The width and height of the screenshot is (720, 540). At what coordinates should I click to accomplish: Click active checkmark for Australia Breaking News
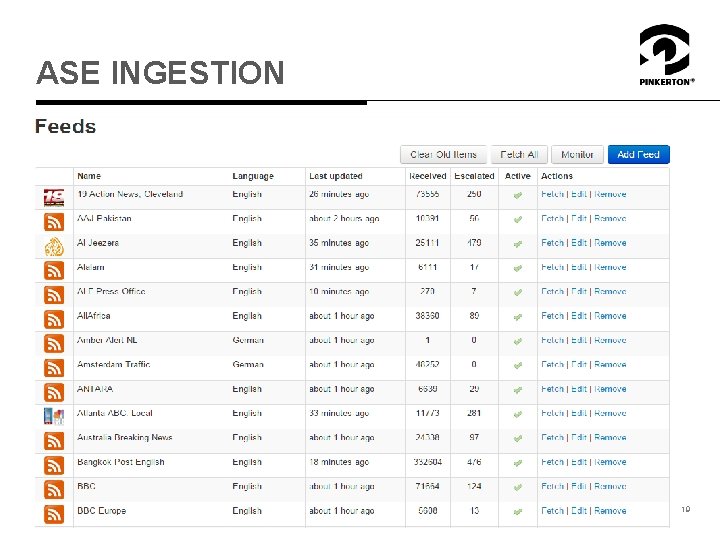tap(518, 439)
